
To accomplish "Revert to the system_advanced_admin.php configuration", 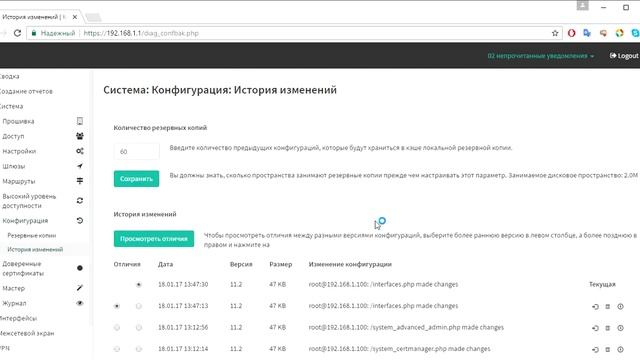I will click(x=595, y=328).
